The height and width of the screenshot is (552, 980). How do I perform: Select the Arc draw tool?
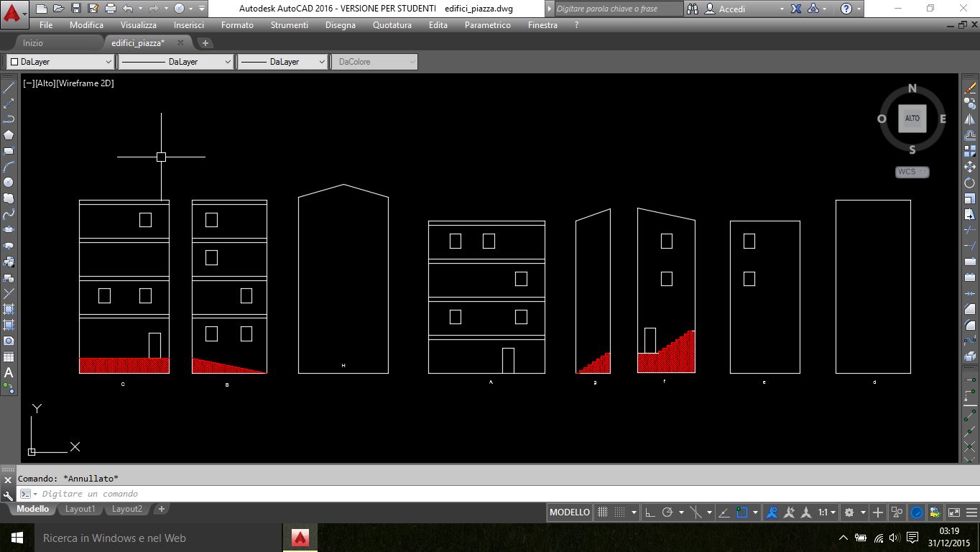(9, 167)
